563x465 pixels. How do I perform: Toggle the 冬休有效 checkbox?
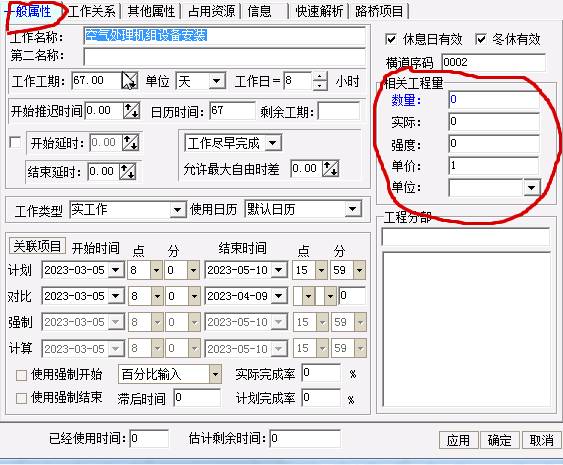click(481, 39)
